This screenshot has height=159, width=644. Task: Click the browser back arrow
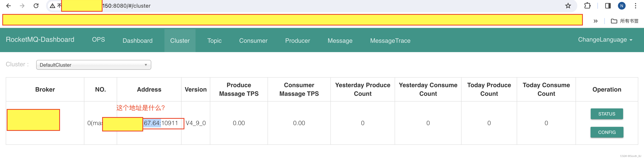click(x=8, y=6)
